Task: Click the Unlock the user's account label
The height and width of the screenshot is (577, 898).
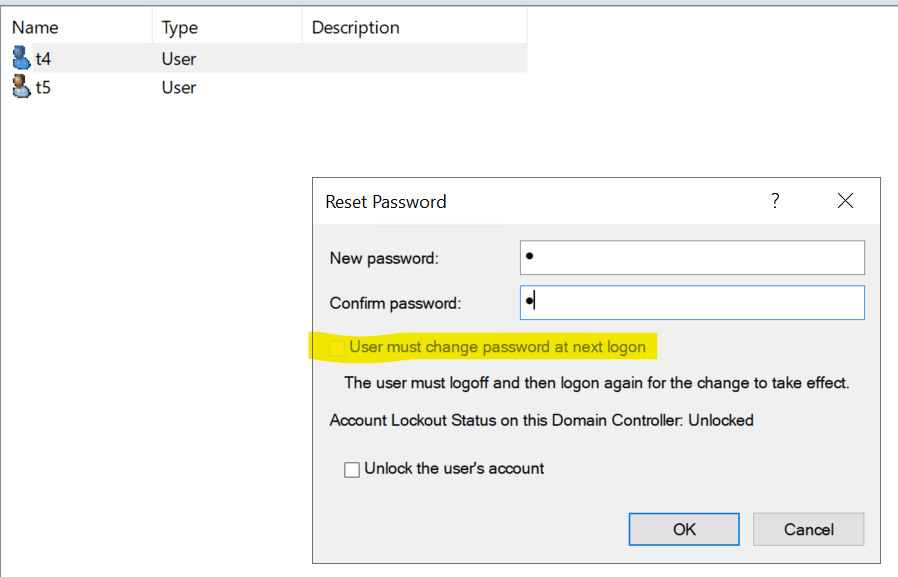Action: (454, 468)
